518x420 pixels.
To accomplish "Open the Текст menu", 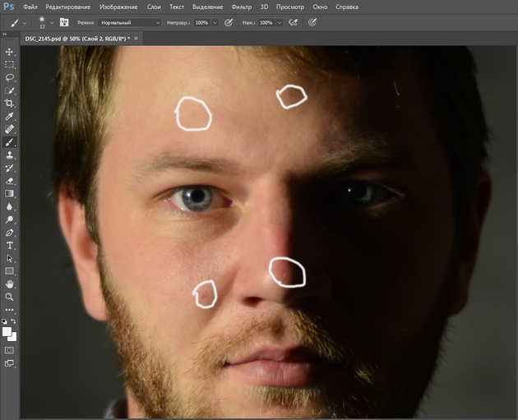I will 177,7.
